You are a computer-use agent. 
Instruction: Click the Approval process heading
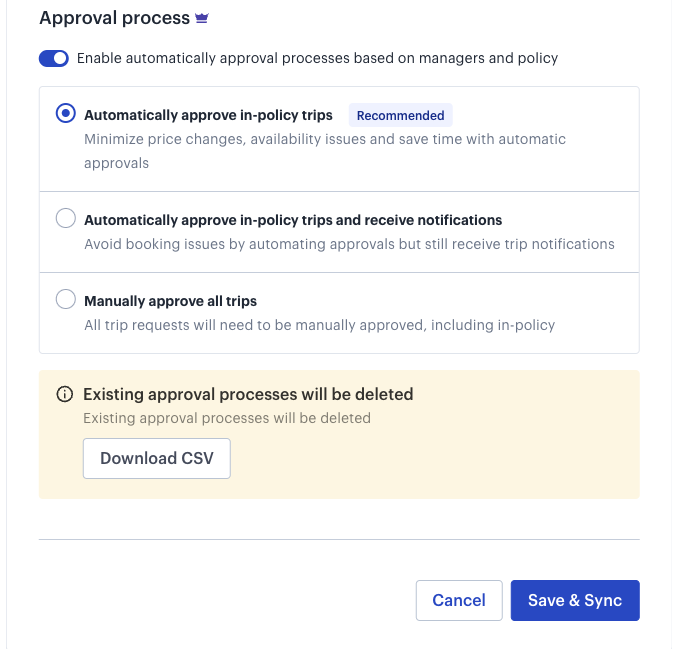tap(115, 18)
